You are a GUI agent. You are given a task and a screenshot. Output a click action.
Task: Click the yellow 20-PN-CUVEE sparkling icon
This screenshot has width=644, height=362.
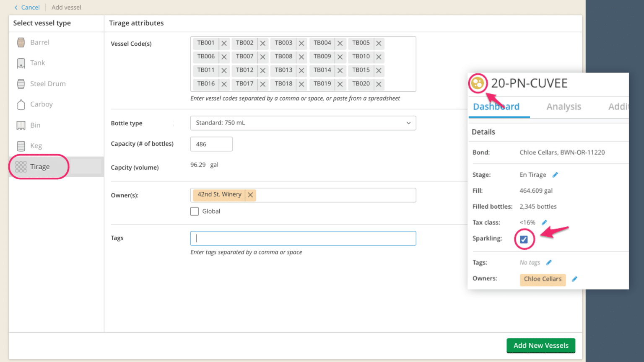click(x=478, y=83)
